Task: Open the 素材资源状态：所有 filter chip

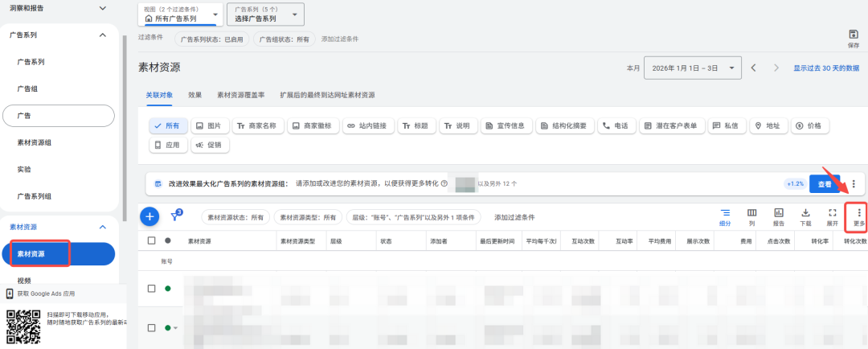Action: [x=235, y=218]
